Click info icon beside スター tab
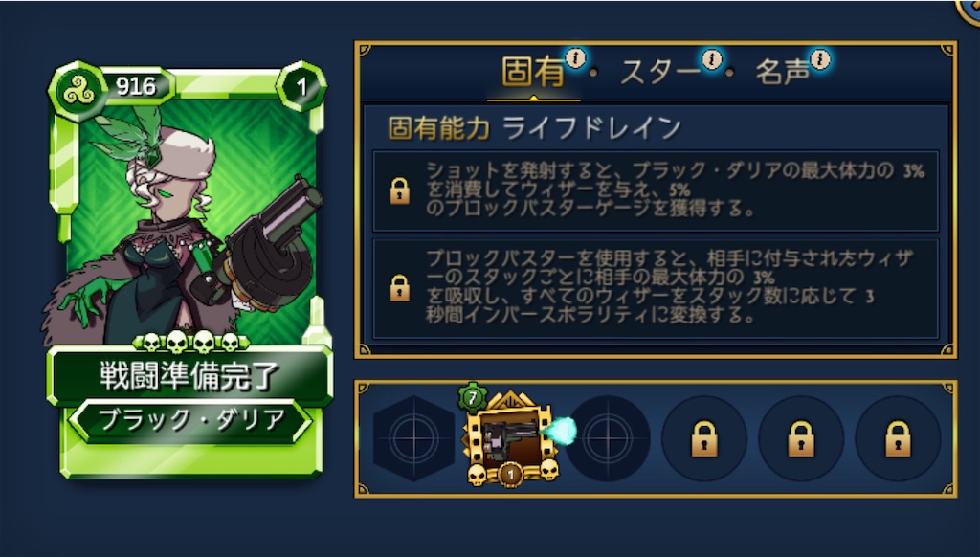This screenshot has height=557, width=980. [x=711, y=60]
